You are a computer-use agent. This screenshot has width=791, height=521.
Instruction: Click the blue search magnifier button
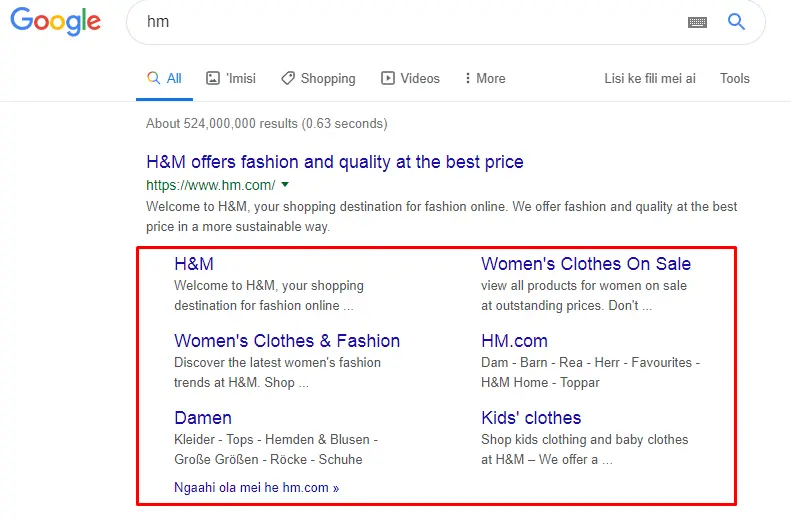[736, 22]
